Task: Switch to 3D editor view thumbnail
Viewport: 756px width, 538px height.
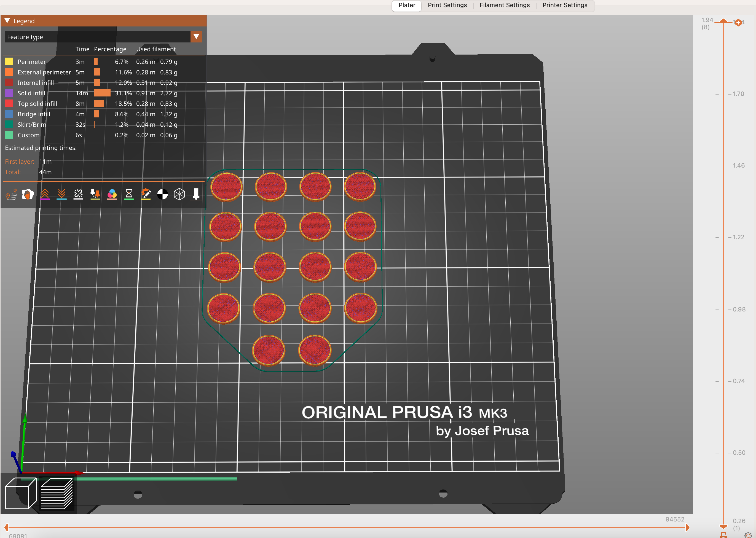Action: [x=21, y=493]
